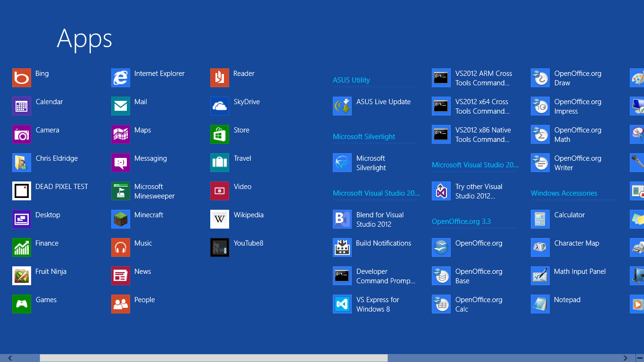644x362 pixels.
Task: Launch the Wikipedia app icon
Action: tap(220, 219)
